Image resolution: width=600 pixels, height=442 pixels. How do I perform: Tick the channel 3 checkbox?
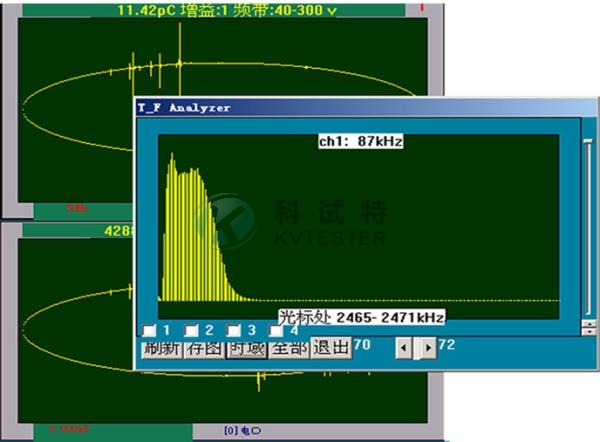pos(233,330)
